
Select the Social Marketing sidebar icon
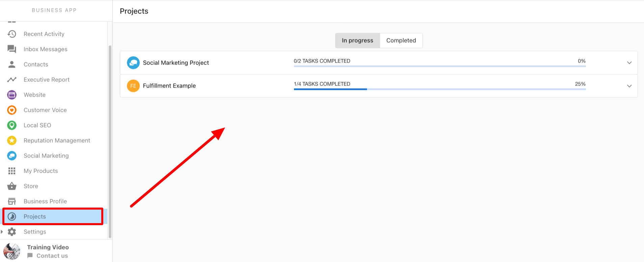pos(12,156)
